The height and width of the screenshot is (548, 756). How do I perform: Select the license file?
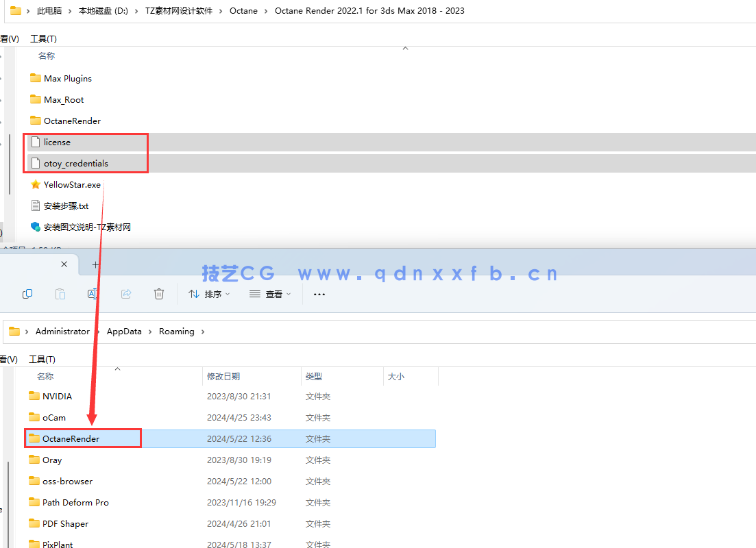click(x=57, y=142)
